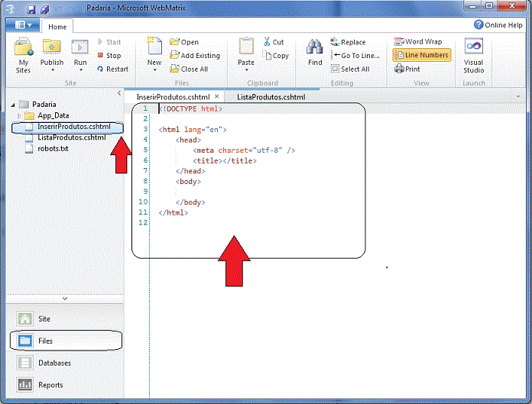Select the App_Data folder name
The height and width of the screenshot is (404, 532).
pos(54,115)
